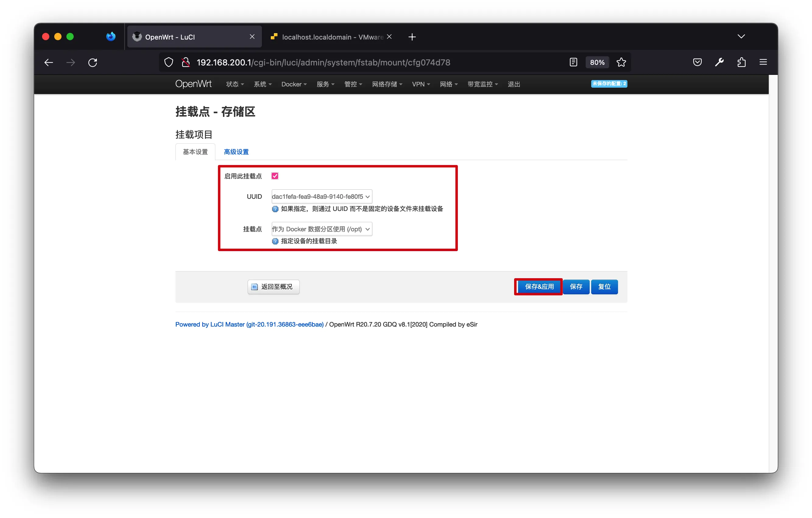Reload the current page

tap(93, 62)
